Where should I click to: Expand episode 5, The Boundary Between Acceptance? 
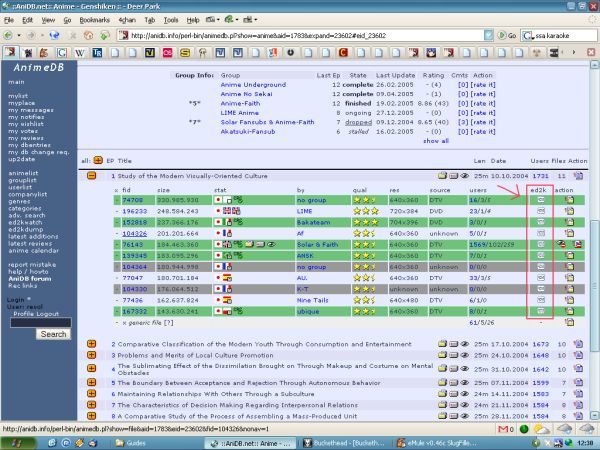[91, 382]
